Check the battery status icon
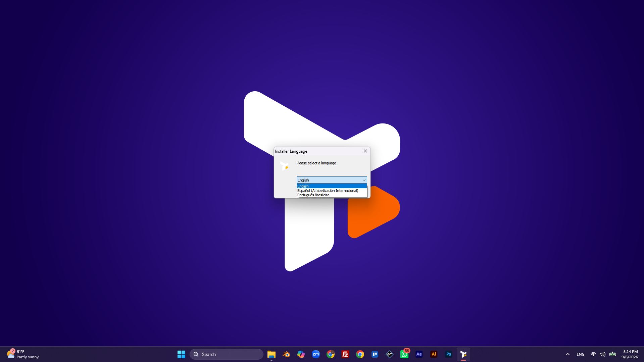The height and width of the screenshot is (362, 644). (x=613, y=354)
